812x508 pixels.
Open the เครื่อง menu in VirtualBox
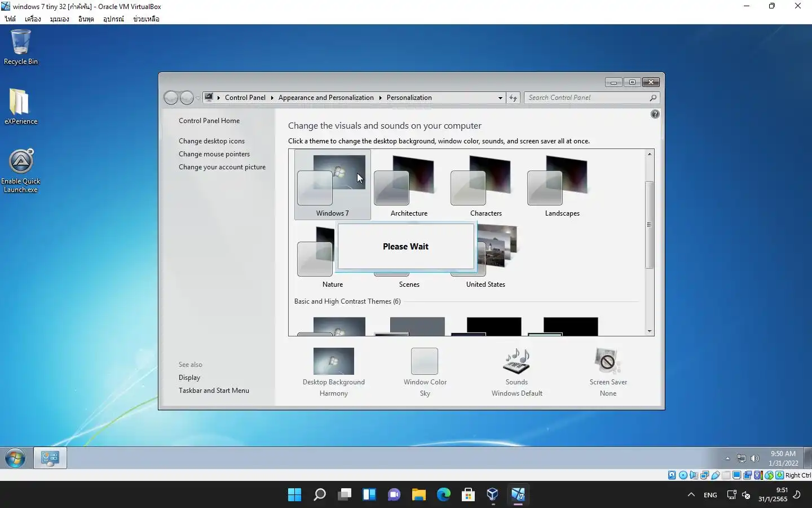[33, 19]
